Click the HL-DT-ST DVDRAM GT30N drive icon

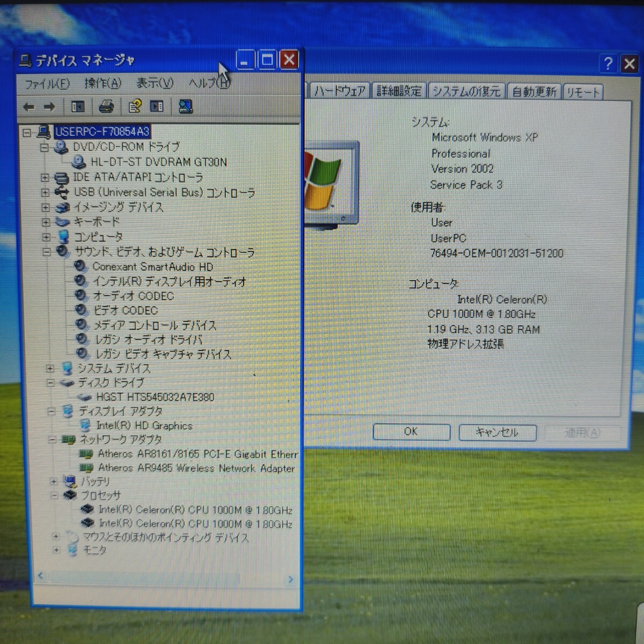coord(79,162)
